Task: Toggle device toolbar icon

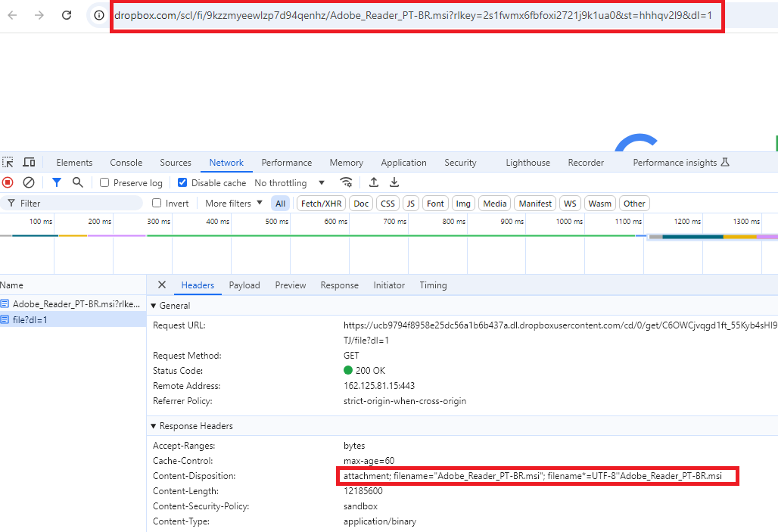Action: click(x=30, y=162)
